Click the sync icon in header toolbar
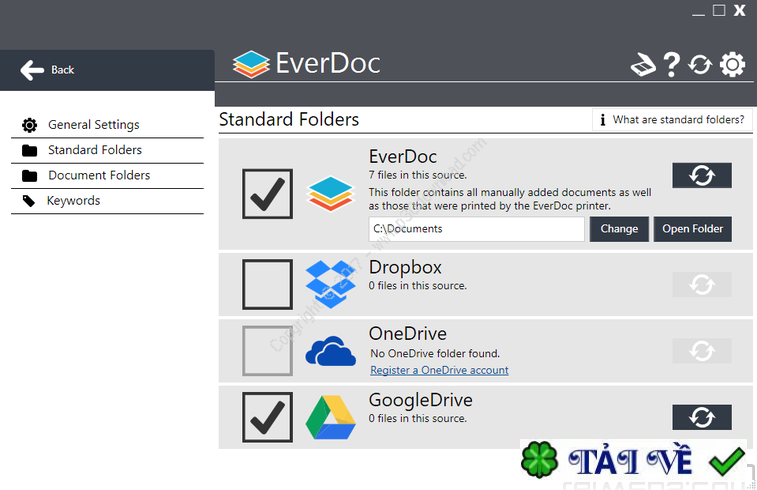757x490 pixels. (x=700, y=64)
